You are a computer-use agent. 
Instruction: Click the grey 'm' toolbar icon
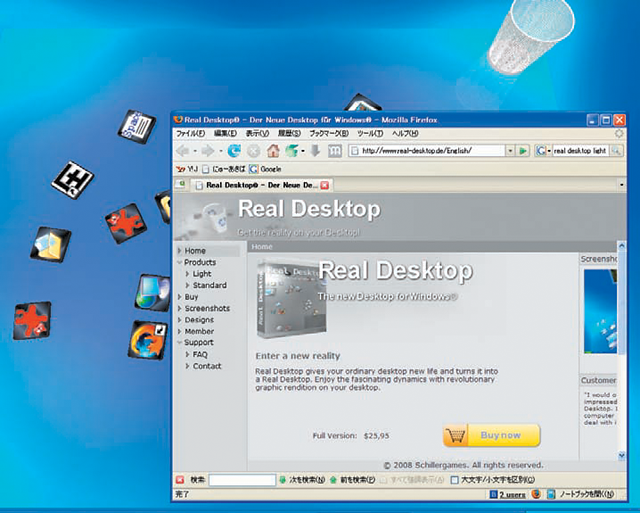(335, 151)
